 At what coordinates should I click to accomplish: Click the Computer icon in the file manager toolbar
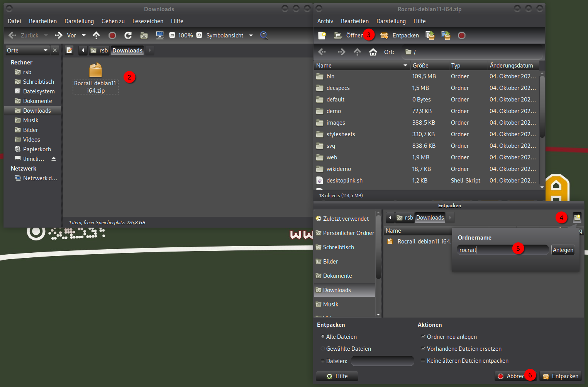coord(159,35)
